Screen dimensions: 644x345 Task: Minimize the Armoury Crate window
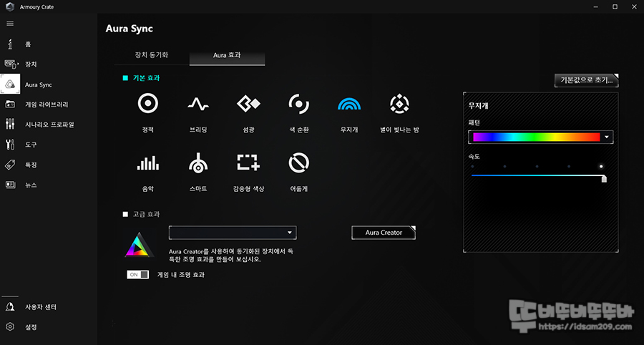[595, 6]
